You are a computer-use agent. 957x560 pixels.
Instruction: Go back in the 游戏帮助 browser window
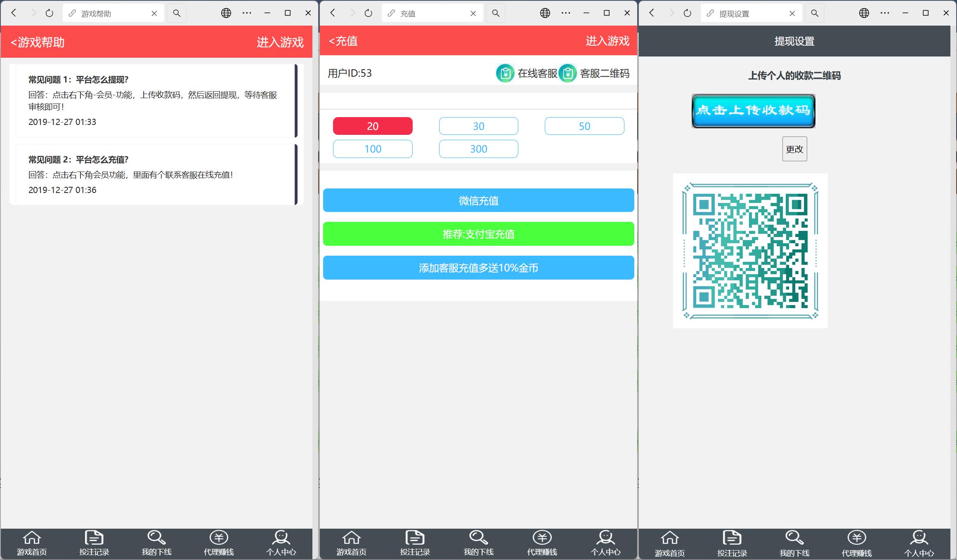pos(14,13)
